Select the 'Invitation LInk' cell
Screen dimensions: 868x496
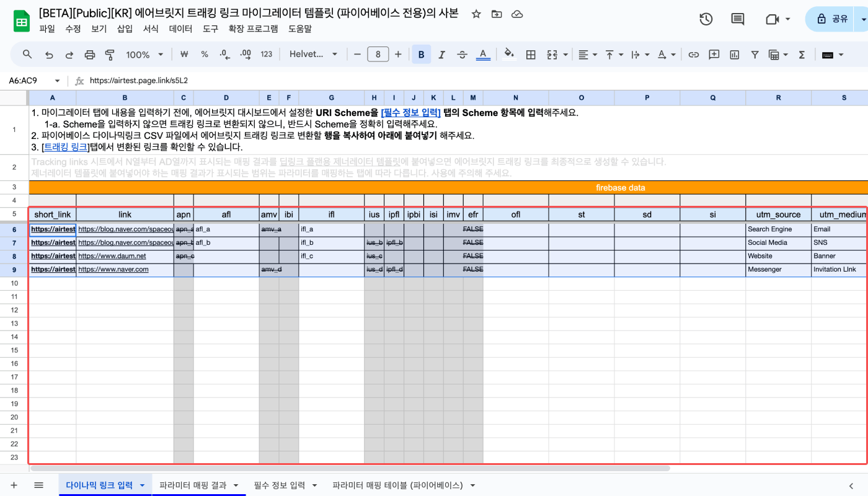point(839,269)
